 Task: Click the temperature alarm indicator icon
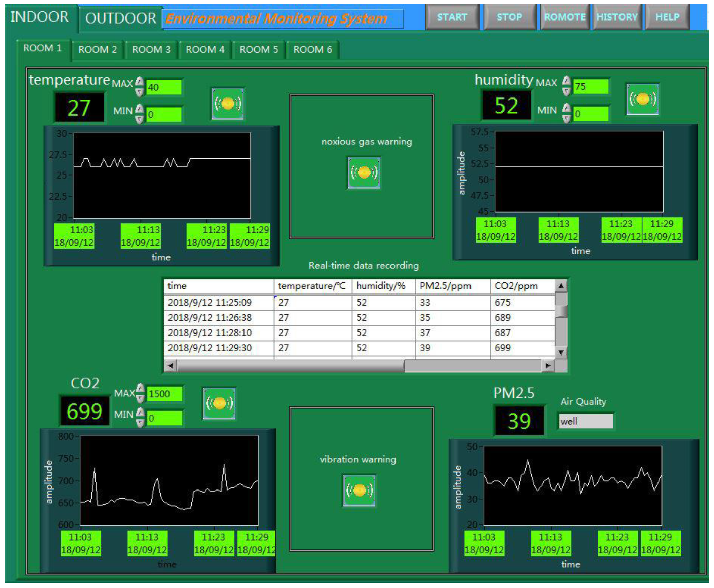(227, 104)
